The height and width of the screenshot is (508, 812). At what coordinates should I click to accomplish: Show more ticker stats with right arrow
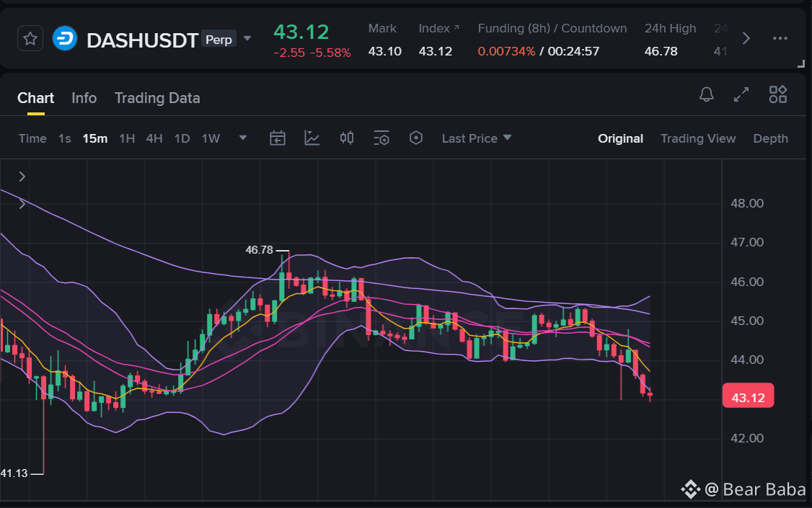(x=746, y=38)
